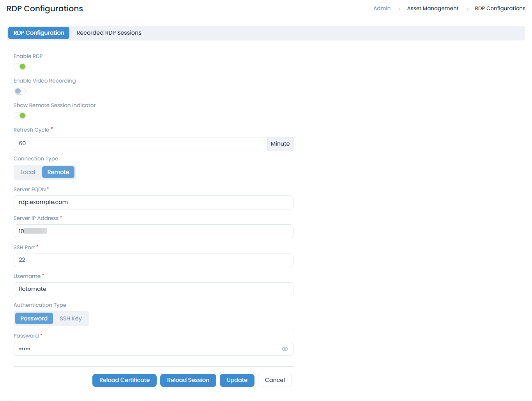Save changes with the Update button

tap(237, 380)
